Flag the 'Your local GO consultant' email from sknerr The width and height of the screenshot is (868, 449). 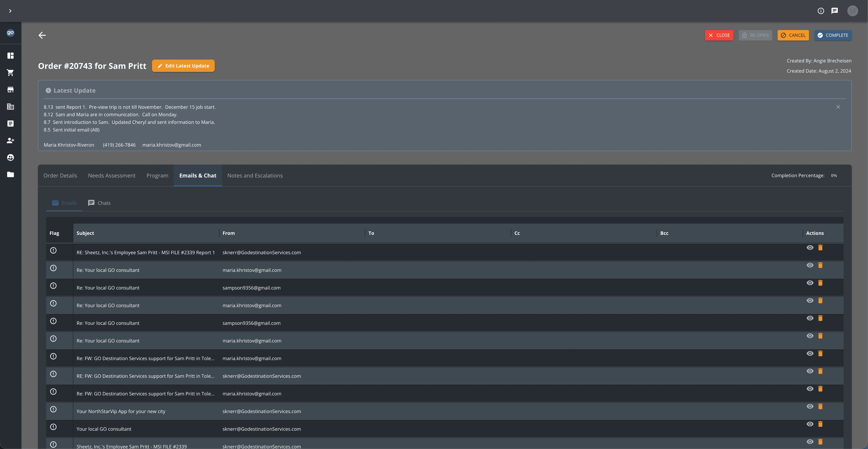point(53,427)
